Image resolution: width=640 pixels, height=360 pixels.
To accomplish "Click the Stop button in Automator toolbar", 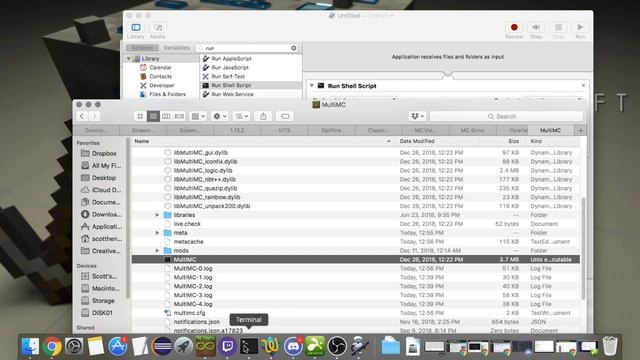I will click(558, 27).
